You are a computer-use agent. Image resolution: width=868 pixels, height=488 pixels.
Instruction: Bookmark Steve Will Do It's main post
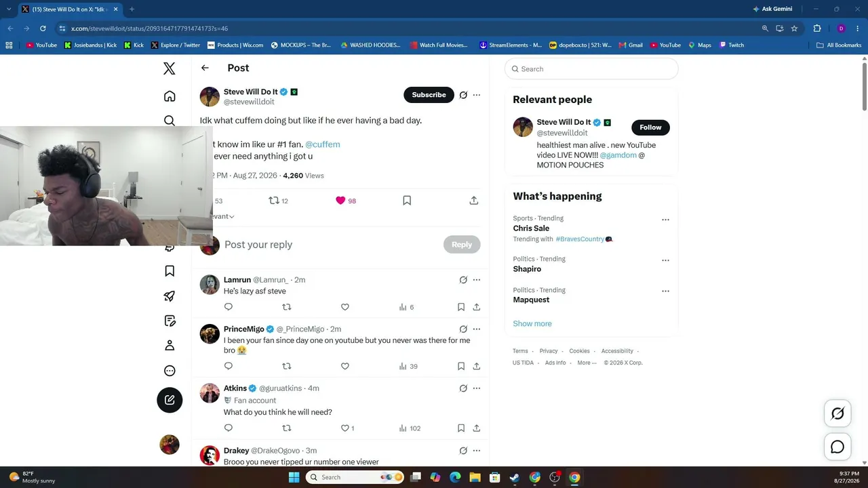[407, 201]
